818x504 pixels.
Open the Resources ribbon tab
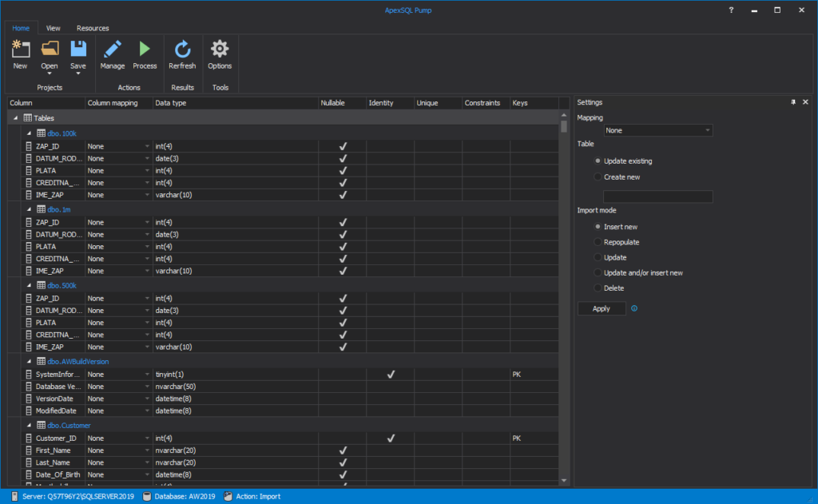coord(93,27)
